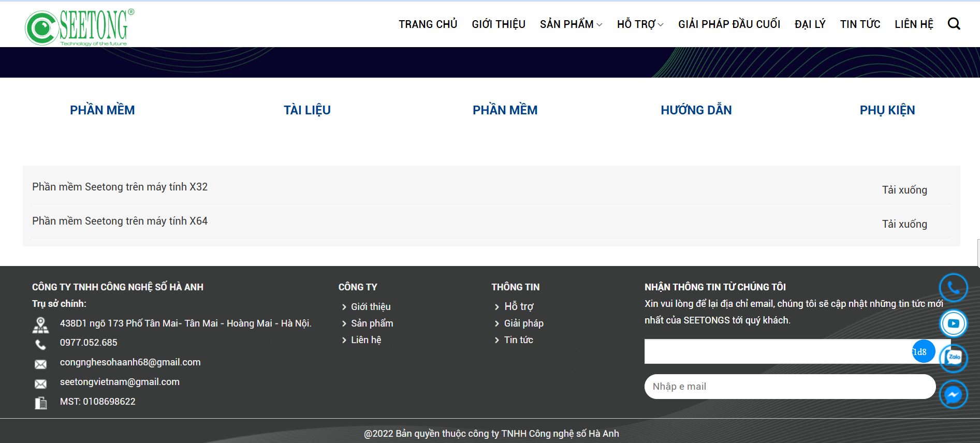This screenshot has height=443, width=980.
Task: Select the HƯỚNG DẪN tab
Action: pos(696,110)
